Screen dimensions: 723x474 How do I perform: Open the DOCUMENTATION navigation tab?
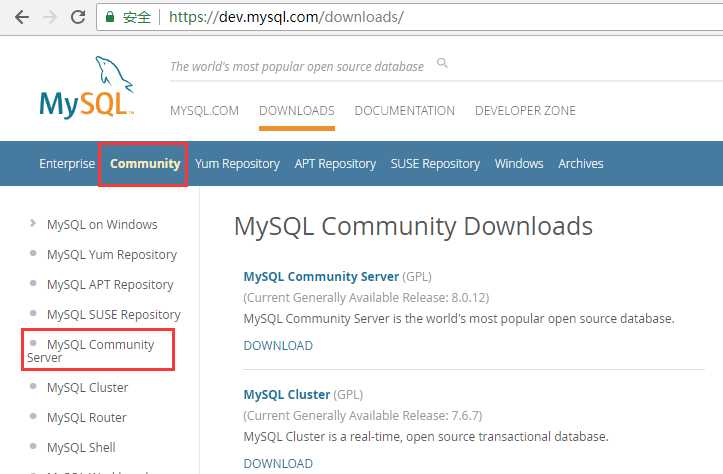point(404,111)
